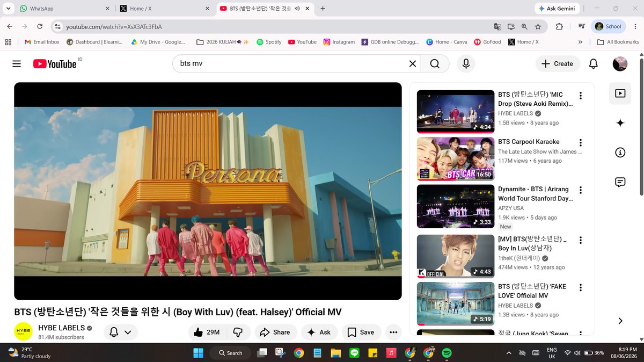Open a new browser tab

(x=323, y=9)
